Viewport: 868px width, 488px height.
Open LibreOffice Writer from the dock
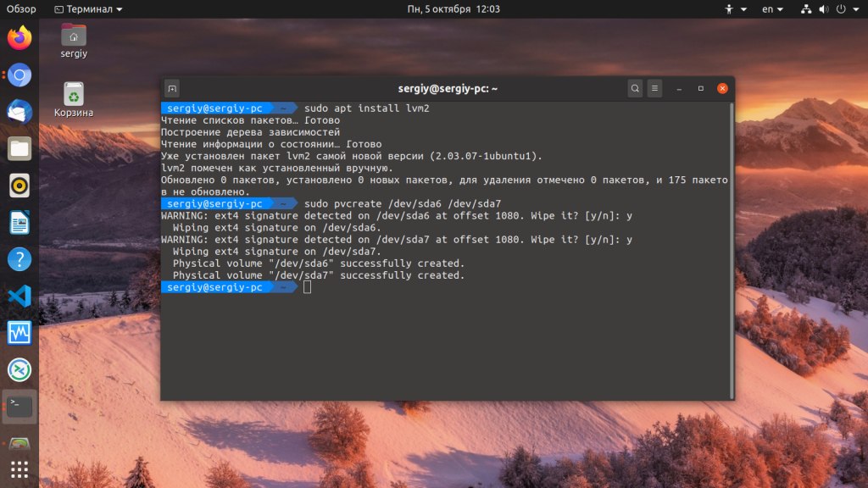[19, 223]
